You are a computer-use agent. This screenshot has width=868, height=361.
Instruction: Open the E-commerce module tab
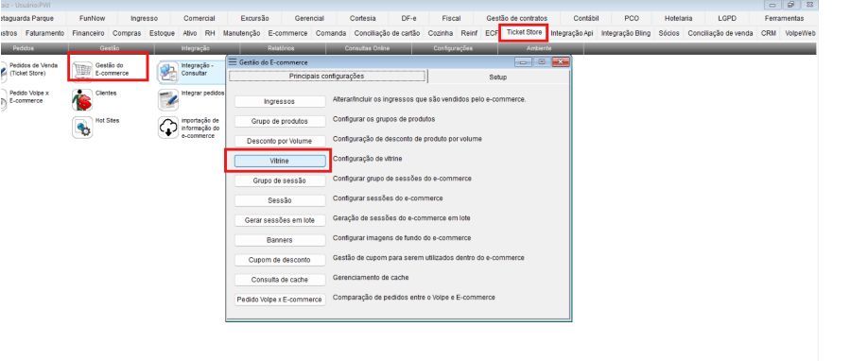[287, 33]
